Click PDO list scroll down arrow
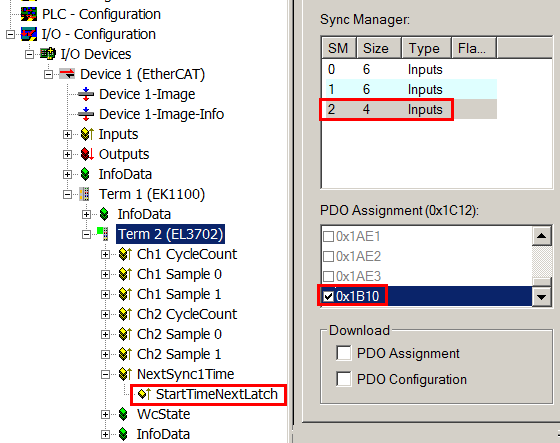This screenshot has height=443, width=560. coord(542,297)
